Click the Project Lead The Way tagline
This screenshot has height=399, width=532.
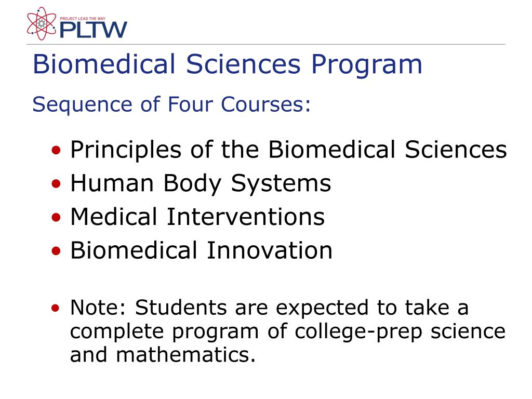83,18
